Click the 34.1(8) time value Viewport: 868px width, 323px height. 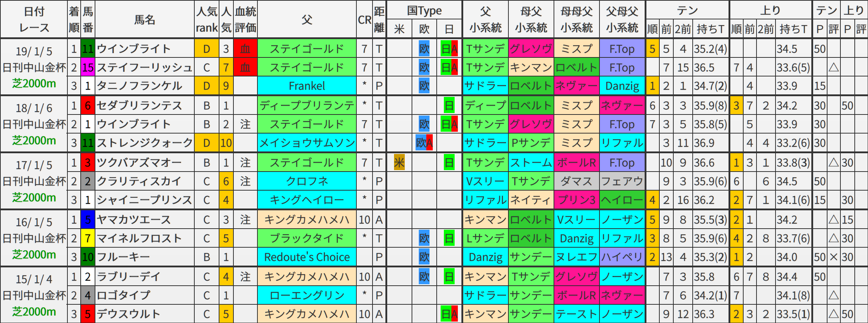click(x=793, y=295)
